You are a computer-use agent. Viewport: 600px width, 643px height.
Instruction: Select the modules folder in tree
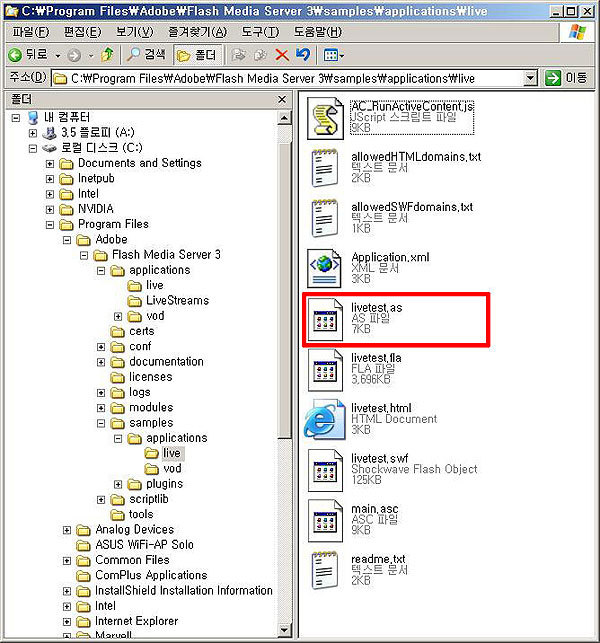142,408
